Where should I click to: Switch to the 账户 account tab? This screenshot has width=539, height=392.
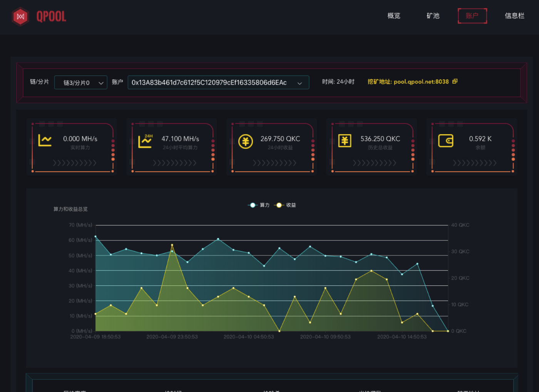472,16
